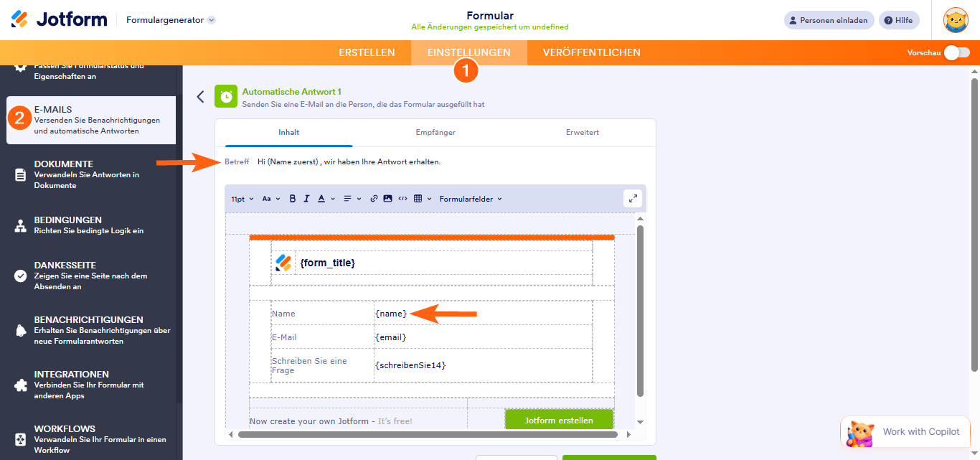Click the Personen einladen button
The image size is (980, 460).
[x=829, y=20]
